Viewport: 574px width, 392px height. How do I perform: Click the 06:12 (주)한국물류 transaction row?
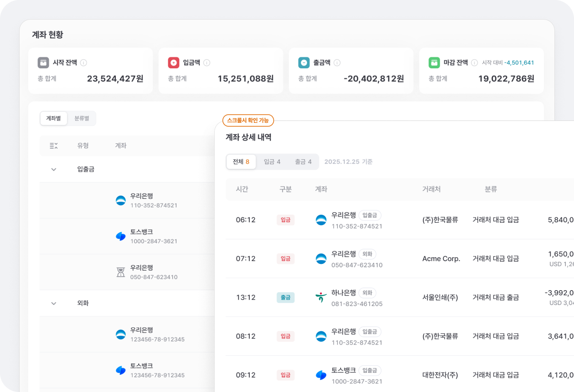[397, 220]
